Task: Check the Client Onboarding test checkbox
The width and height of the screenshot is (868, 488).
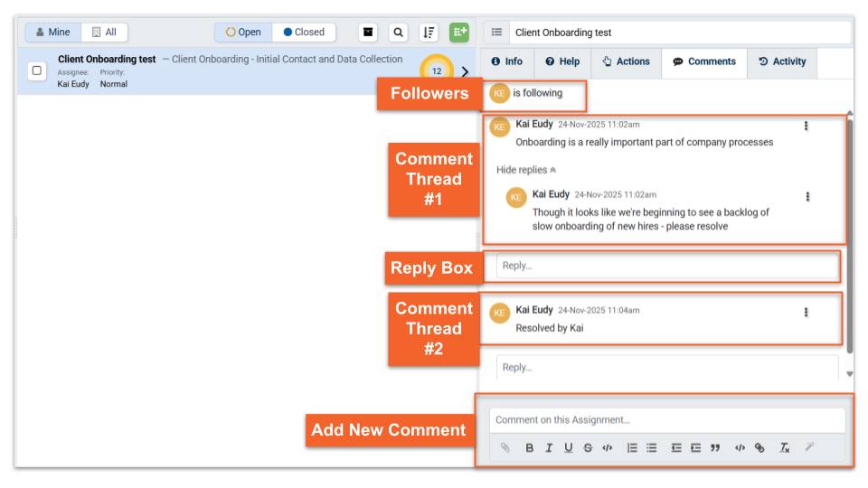Action: tap(37, 70)
